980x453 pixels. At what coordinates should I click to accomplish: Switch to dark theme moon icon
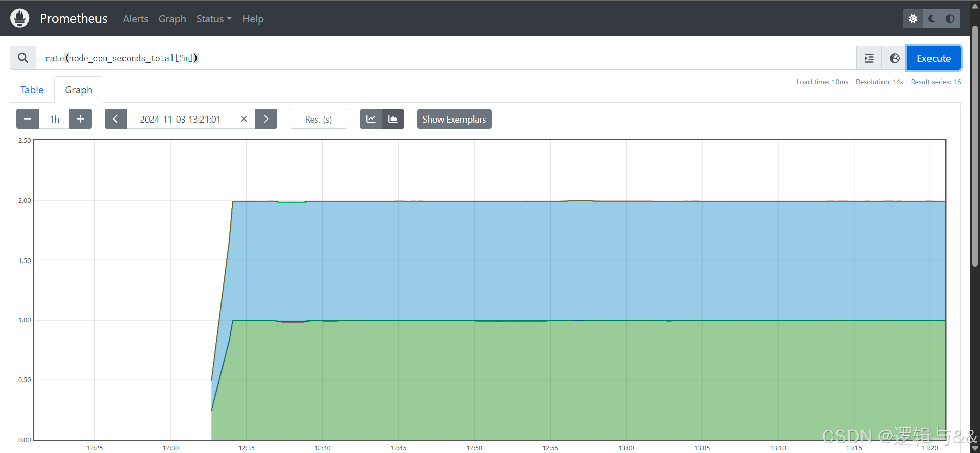[x=932, y=18]
